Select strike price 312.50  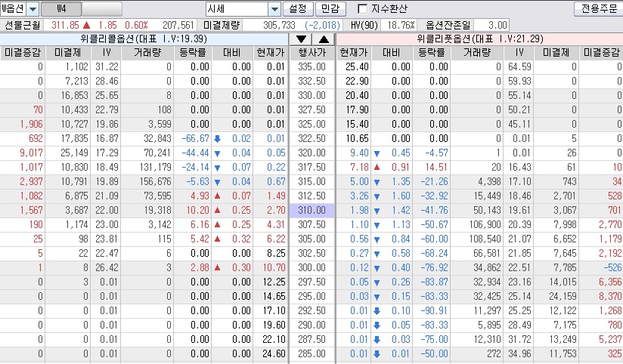point(312,196)
